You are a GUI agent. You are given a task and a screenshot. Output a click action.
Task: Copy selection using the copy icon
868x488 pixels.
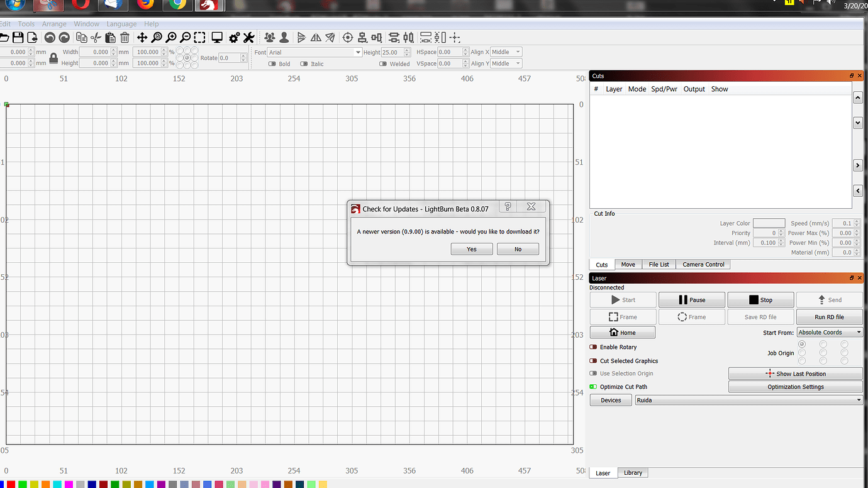pos(82,38)
